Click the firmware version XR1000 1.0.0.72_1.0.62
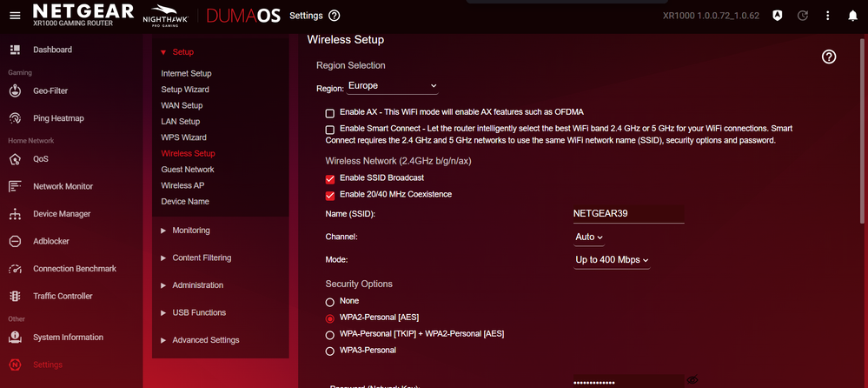 (712, 16)
